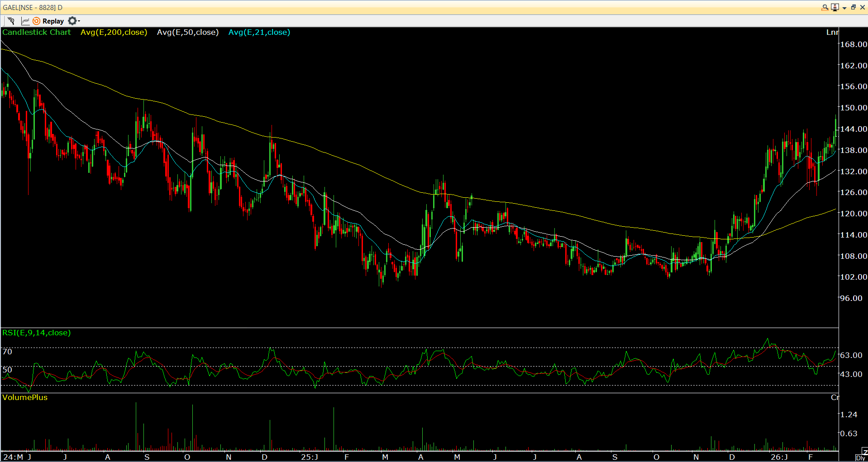Toggle the Avg(E,200,close) moving average
Screen dimensions: 868x462
[x=114, y=32]
